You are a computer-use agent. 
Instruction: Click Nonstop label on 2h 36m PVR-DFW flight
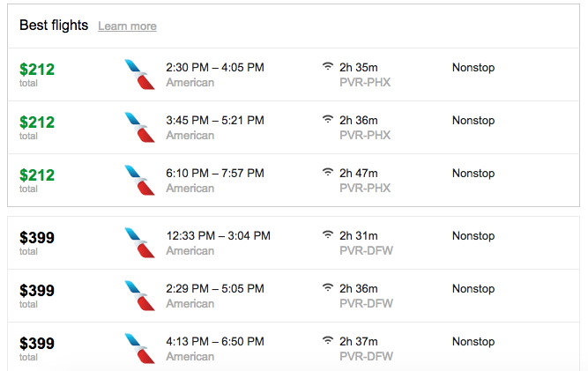pos(473,289)
